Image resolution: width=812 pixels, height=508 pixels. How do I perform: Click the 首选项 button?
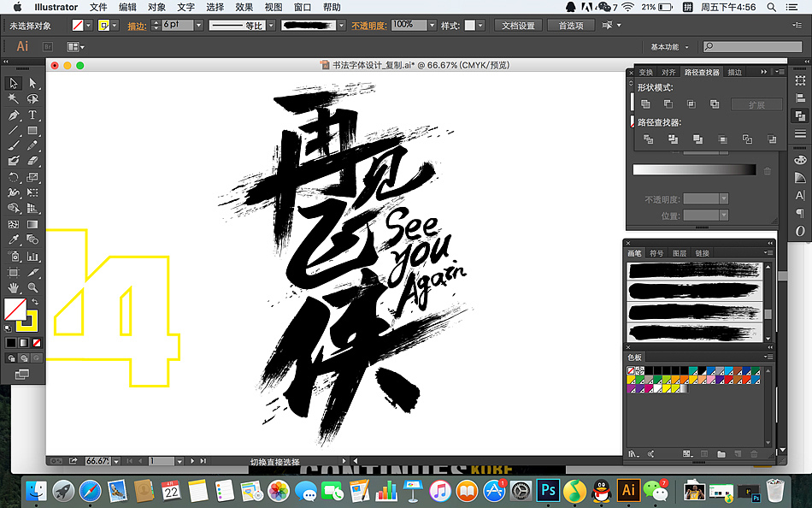point(571,26)
